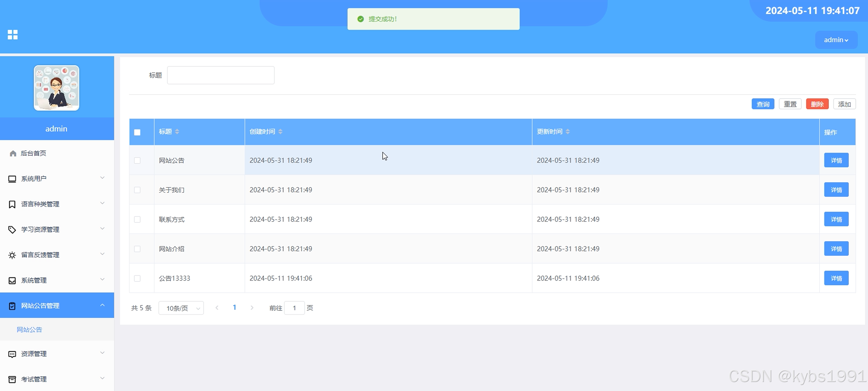Click the chat icon for 资源管理

[x=12, y=354]
